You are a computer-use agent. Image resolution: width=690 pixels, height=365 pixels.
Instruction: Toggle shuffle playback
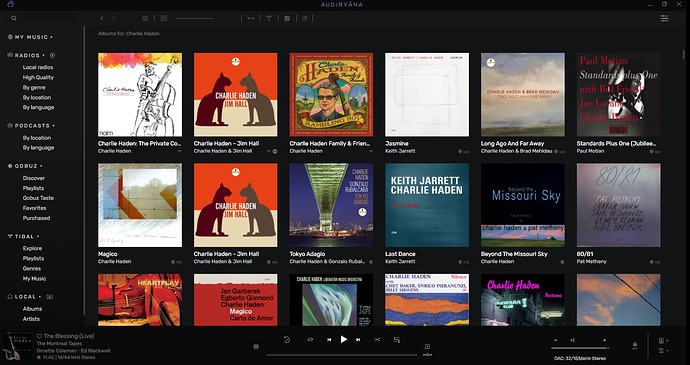tap(377, 339)
